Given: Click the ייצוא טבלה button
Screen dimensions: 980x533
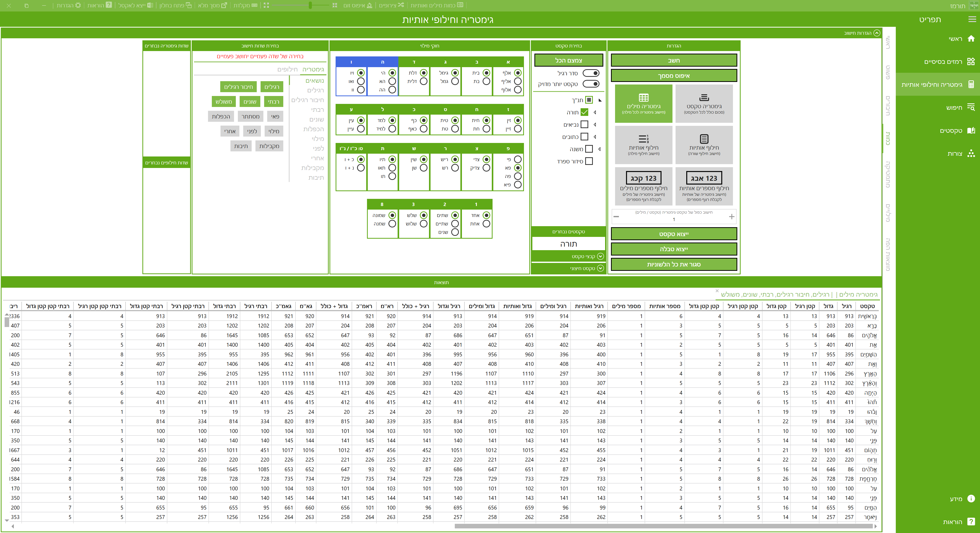Looking at the screenshot, I should [x=673, y=249].
